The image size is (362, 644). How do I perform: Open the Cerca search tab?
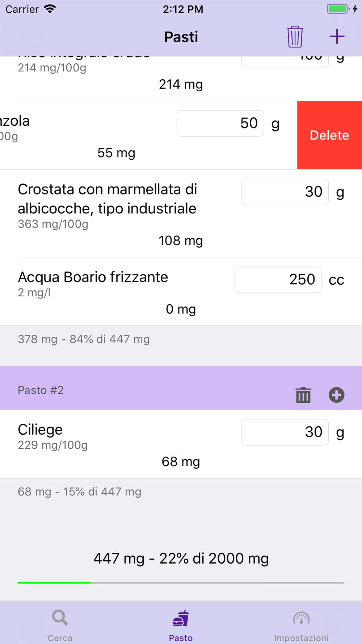pyautogui.click(x=60, y=626)
